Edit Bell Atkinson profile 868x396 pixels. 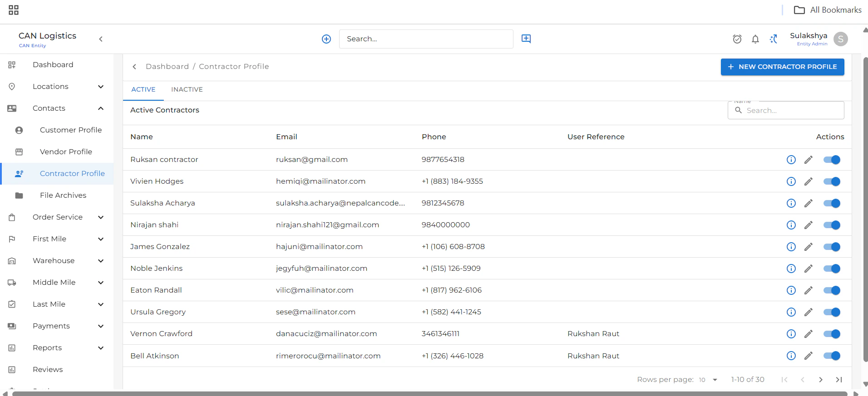tap(809, 356)
